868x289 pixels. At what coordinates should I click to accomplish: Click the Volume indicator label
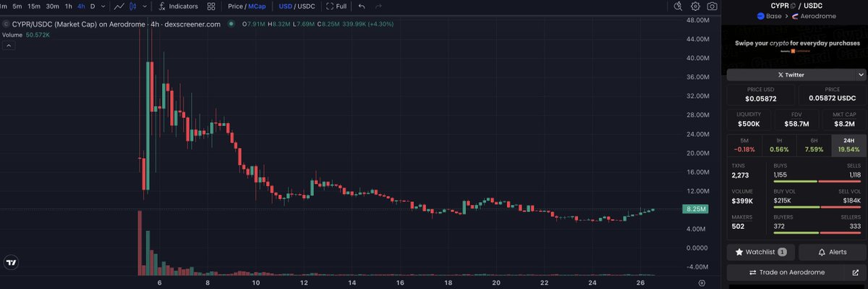tap(13, 34)
